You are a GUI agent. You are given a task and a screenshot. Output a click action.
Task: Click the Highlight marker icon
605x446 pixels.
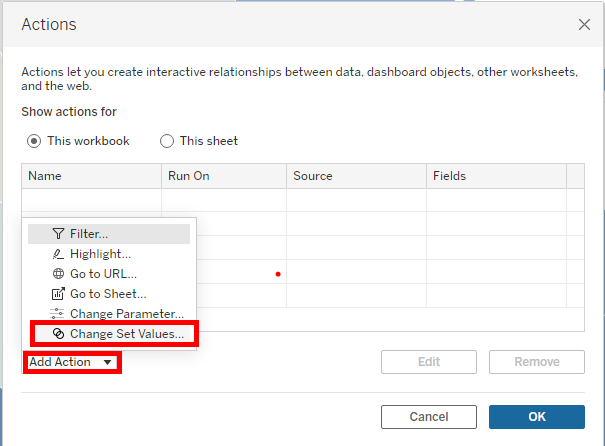(x=58, y=254)
